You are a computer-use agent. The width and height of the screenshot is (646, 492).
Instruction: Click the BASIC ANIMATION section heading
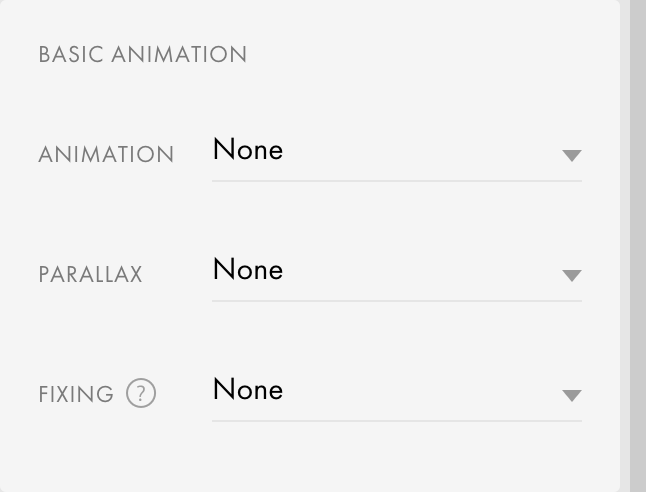pyautogui.click(x=142, y=55)
